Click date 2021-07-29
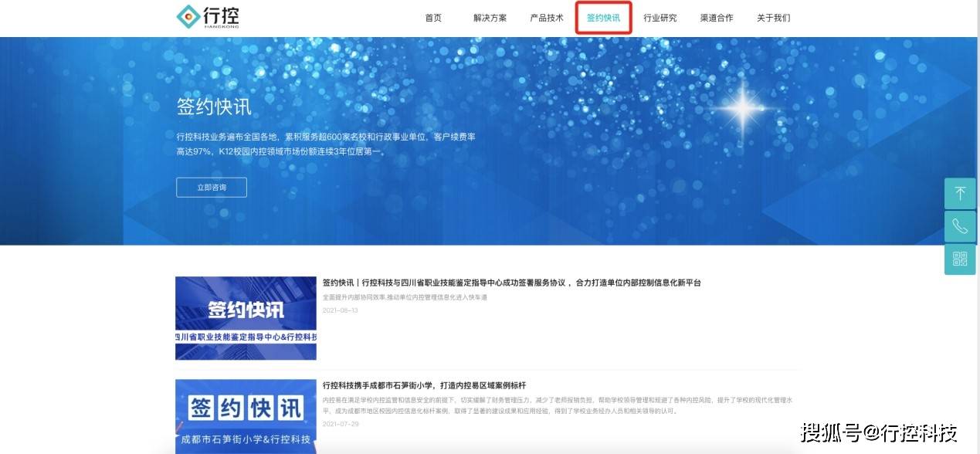980x454 pixels. point(341,424)
